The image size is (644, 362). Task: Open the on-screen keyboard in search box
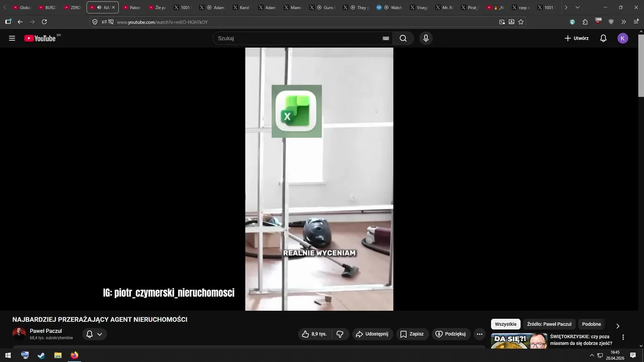386,38
